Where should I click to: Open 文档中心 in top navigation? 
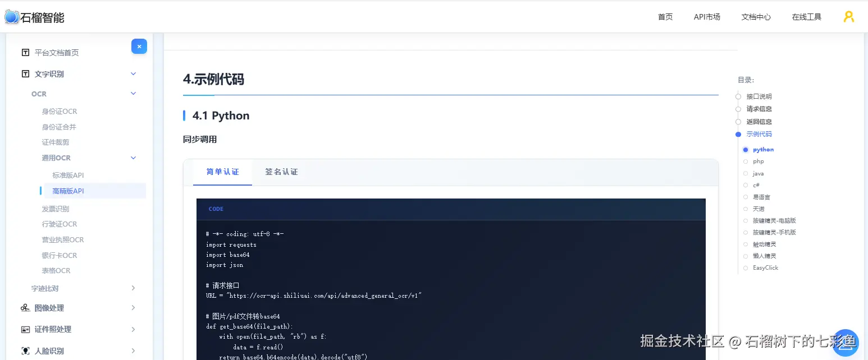pos(756,17)
